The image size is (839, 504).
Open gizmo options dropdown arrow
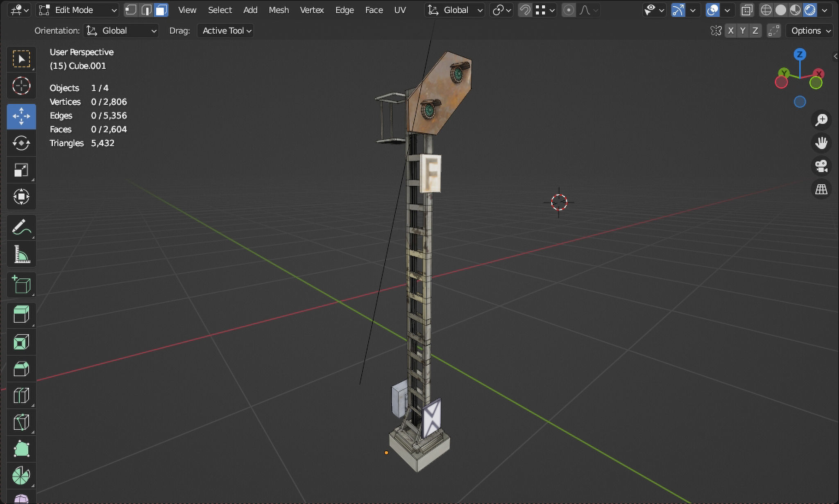coord(693,10)
